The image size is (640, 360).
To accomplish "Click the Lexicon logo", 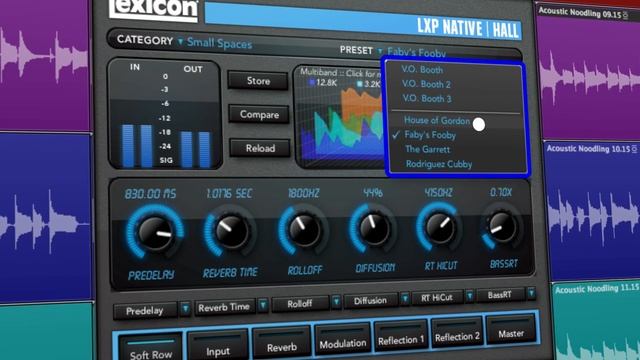I will point(153,10).
